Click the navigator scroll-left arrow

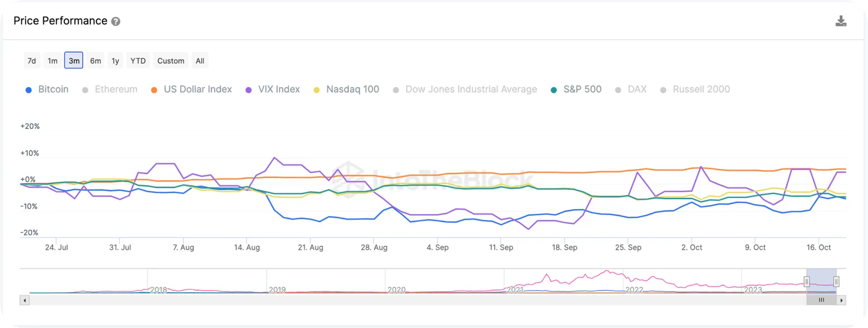pyautogui.click(x=24, y=300)
